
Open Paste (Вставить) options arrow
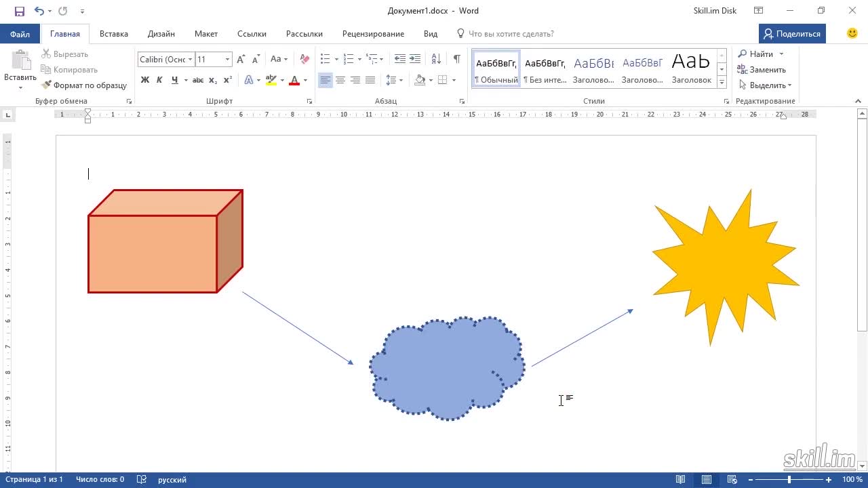pos(20,87)
